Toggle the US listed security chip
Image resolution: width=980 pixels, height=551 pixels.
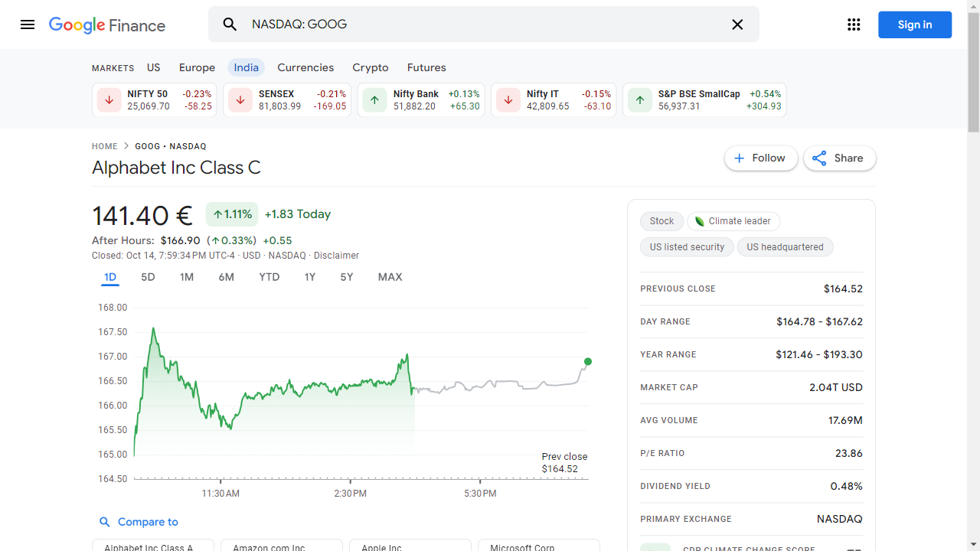coord(687,246)
